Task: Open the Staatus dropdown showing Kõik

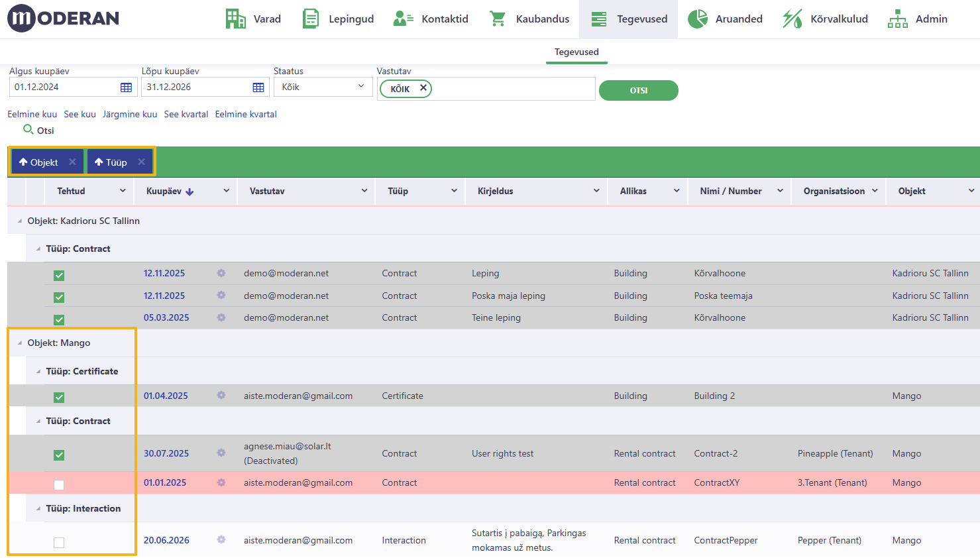Action: click(323, 87)
